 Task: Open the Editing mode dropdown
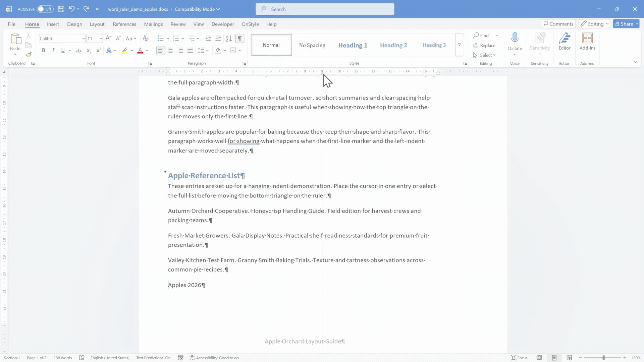pyautogui.click(x=594, y=24)
